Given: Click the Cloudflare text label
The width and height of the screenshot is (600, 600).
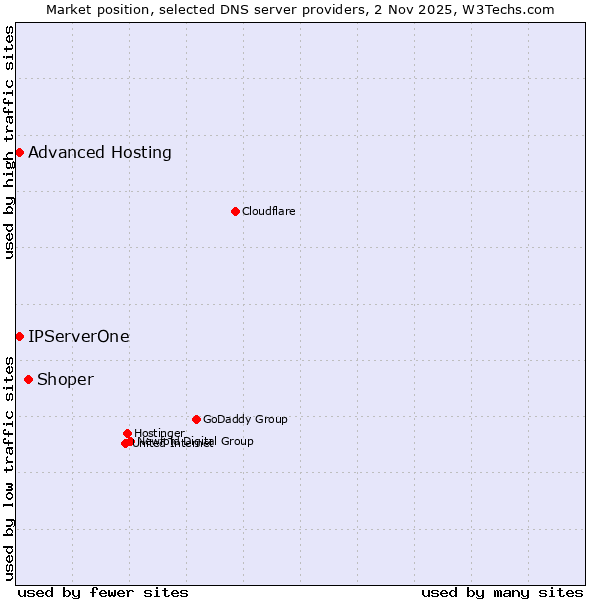Looking at the screenshot, I should click(268, 211).
